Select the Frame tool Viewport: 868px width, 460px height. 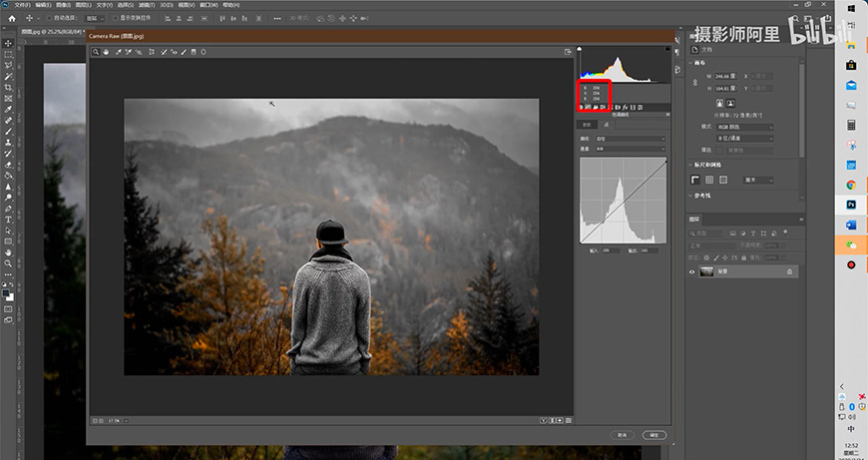tap(8, 99)
